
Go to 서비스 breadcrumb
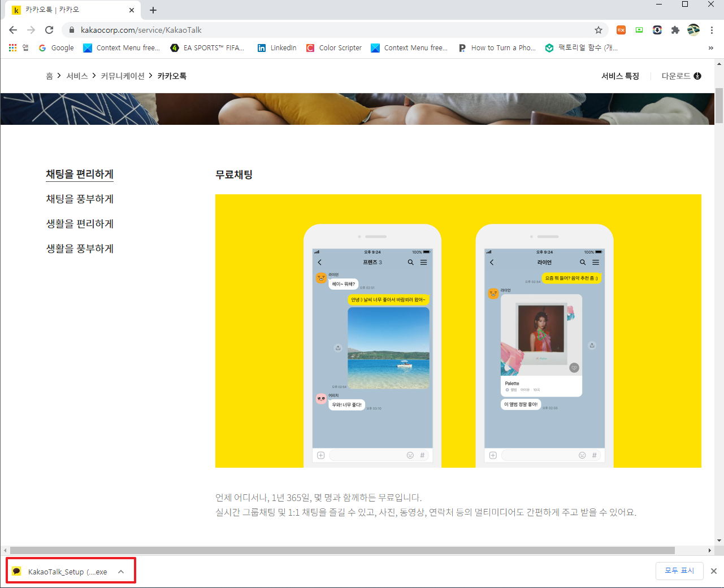point(77,76)
